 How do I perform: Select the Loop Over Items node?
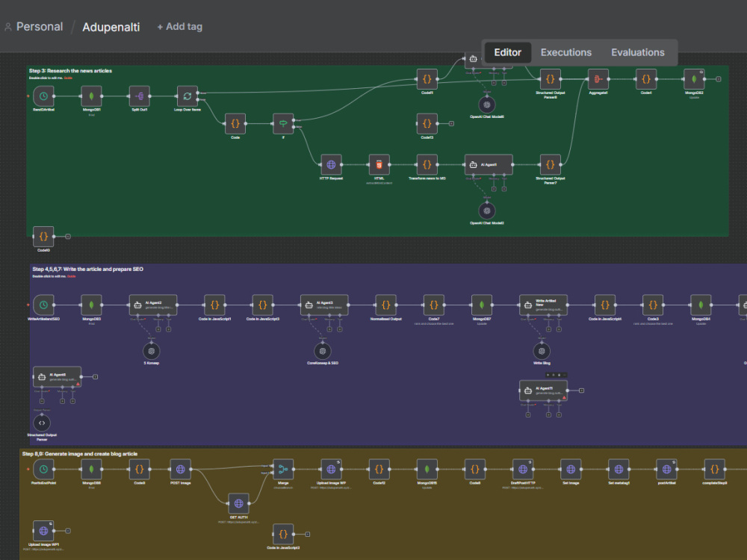point(187,96)
